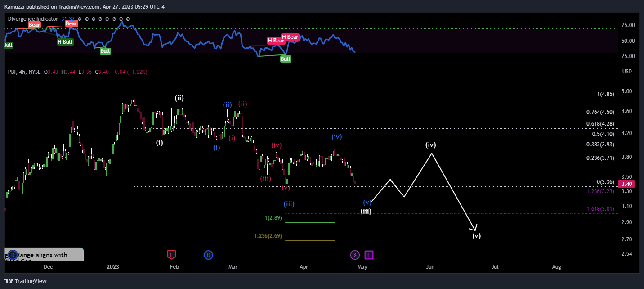This screenshot has width=644, height=289.
Task: Click the red E earnings marker
Action: [171, 255]
